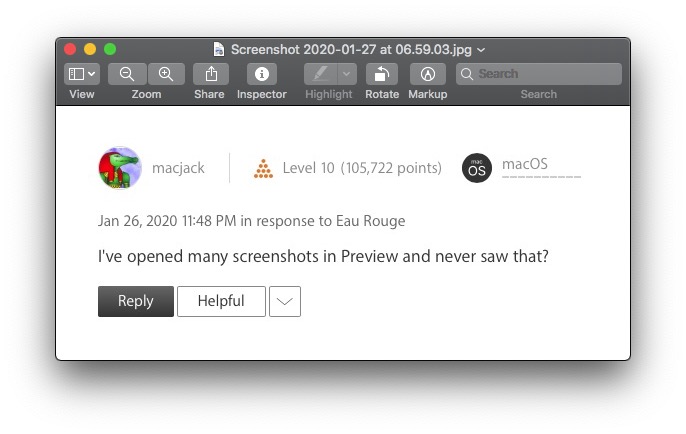The height and width of the screenshot is (434, 686).
Task: Open the Share toolbar icon
Action: (211, 74)
